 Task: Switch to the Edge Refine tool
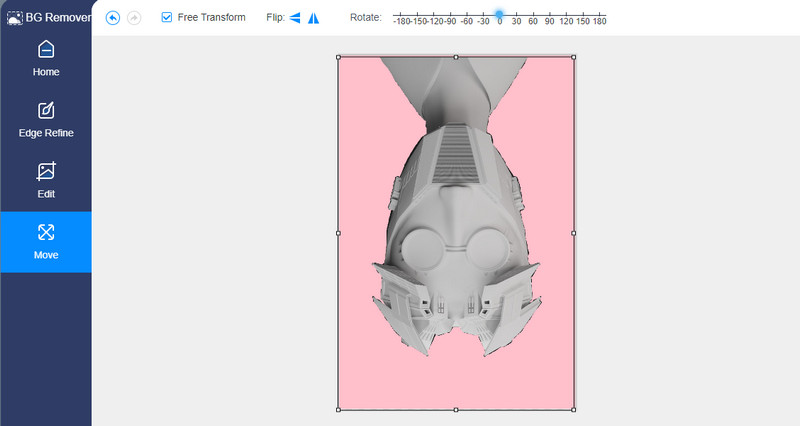point(46,120)
